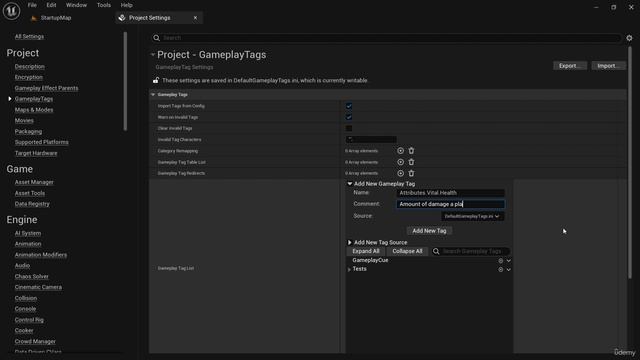Open the Tools menu
This screenshot has height=360, width=640.
pyautogui.click(x=104, y=5)
